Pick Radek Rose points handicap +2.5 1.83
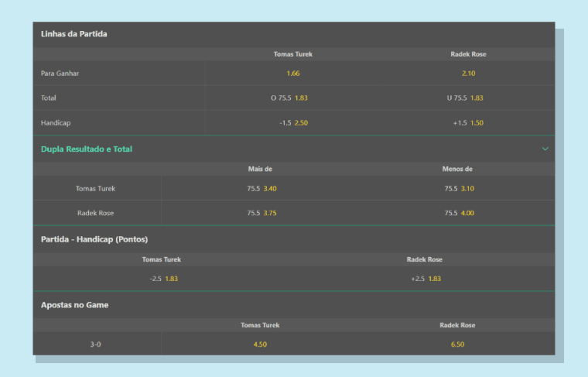 tap(425, 279)
